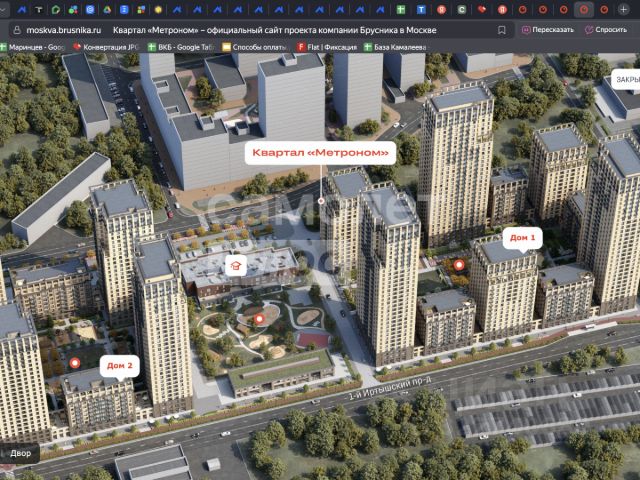Click the Спросить button
This screenshot has width=640, height=480.
pos(606,30)
